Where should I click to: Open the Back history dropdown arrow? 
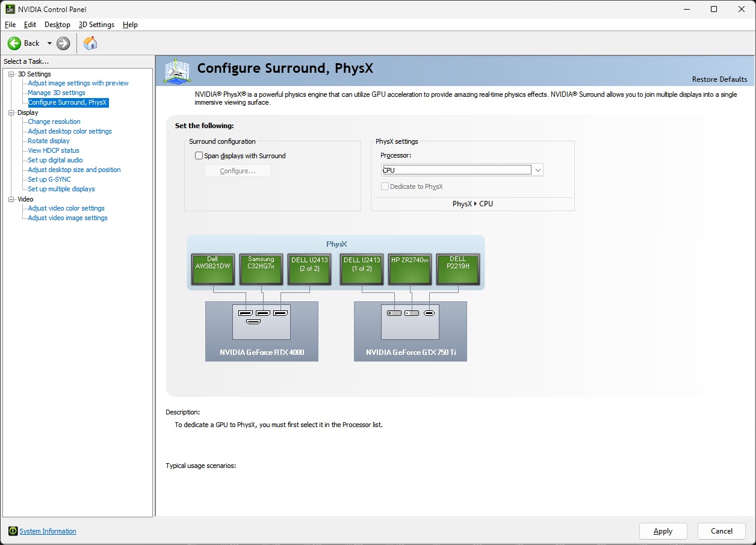click(x=49, y=43)
